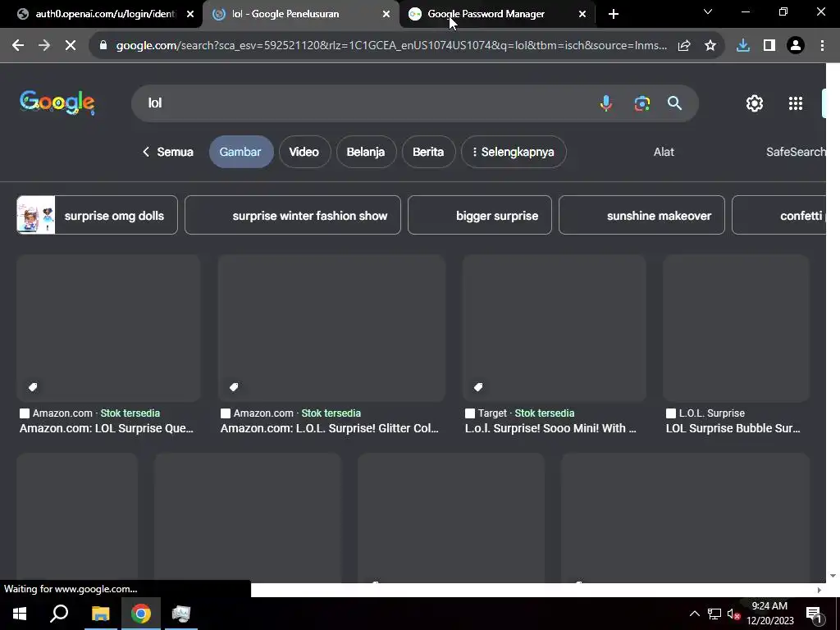
Task: Open Chrome three-dot menu
Action: click(x=822, y=46)
